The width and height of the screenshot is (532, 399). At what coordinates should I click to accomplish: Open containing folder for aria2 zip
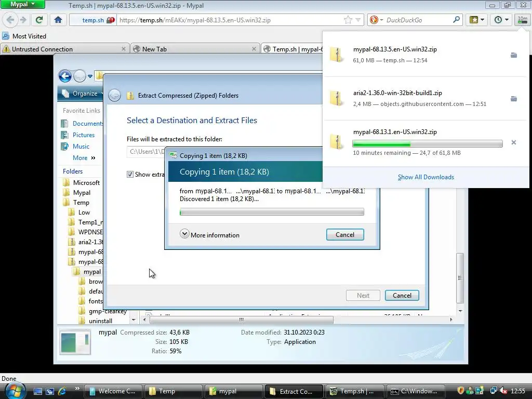[514, 99]
